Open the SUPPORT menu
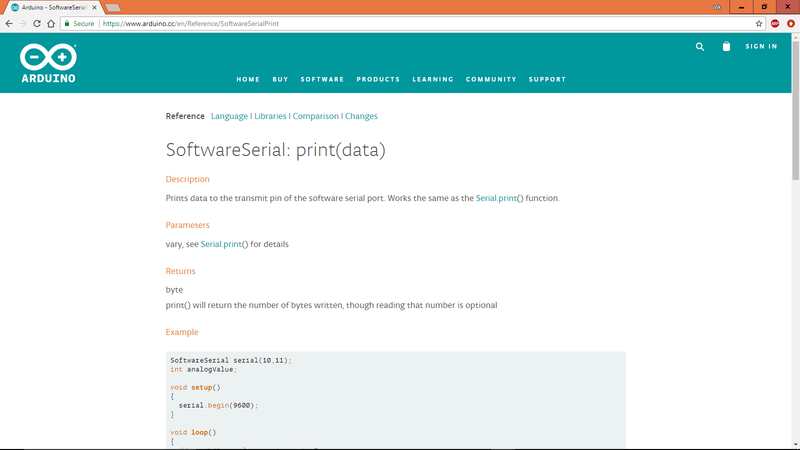Screen dimensions: 800x450 pos(547,80)
